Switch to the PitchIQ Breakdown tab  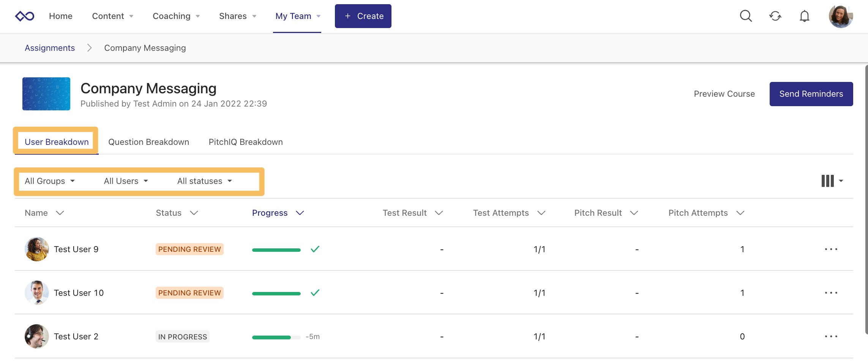click(246, 142)
